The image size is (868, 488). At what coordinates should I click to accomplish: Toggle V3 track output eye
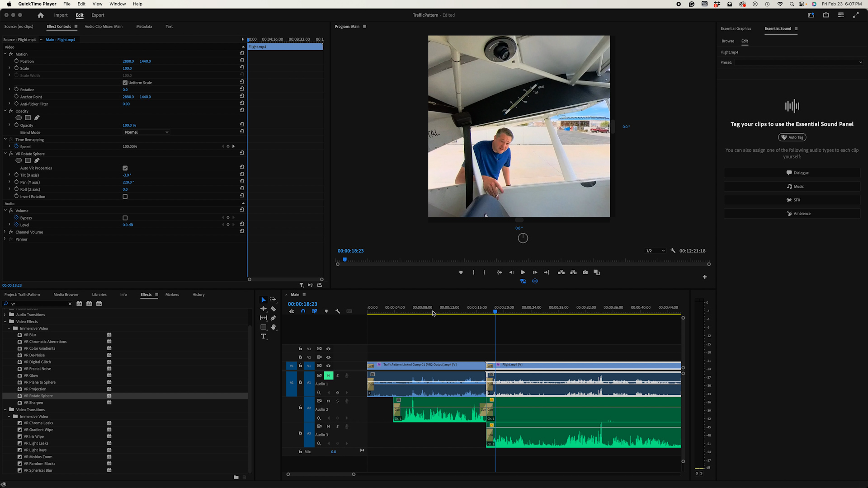click(x=329, y=349)
